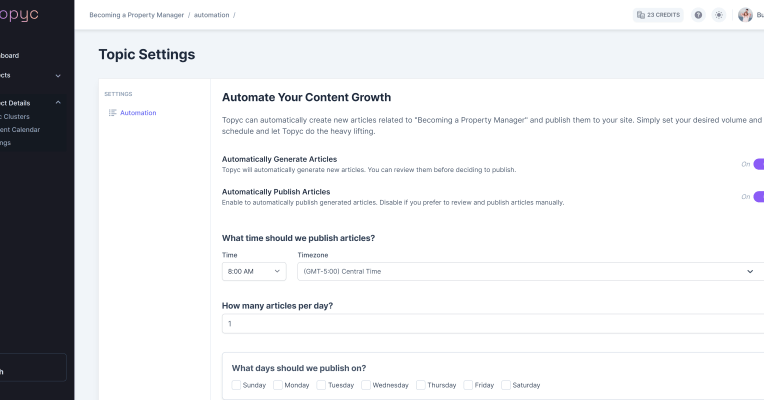Open the Time dropdown showing 8:00 AM
Image resolution: width=764 pixels, height=400 pixels.
click(x=254, y=271)
